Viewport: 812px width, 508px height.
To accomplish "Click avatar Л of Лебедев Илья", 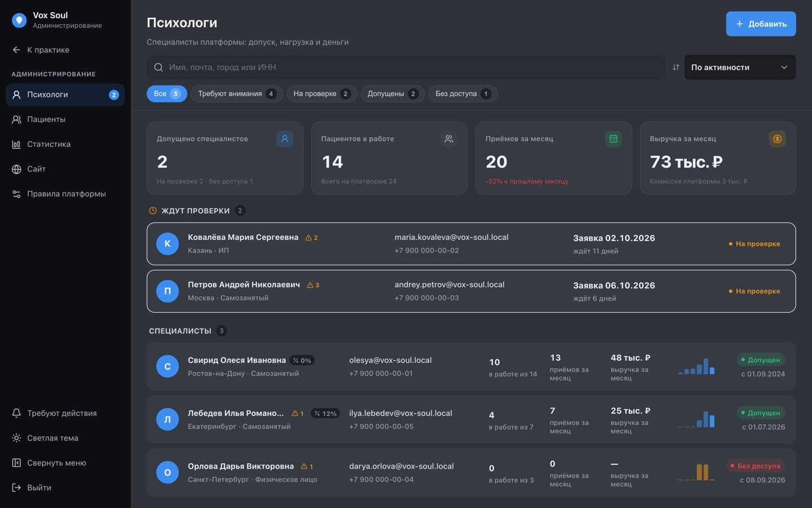I will 167,419.
